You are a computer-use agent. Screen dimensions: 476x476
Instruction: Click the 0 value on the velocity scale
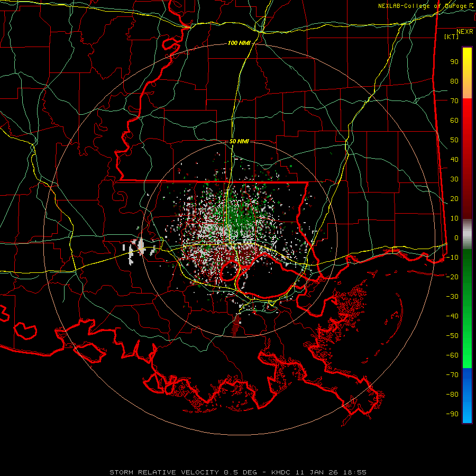(x=456, y=237)
